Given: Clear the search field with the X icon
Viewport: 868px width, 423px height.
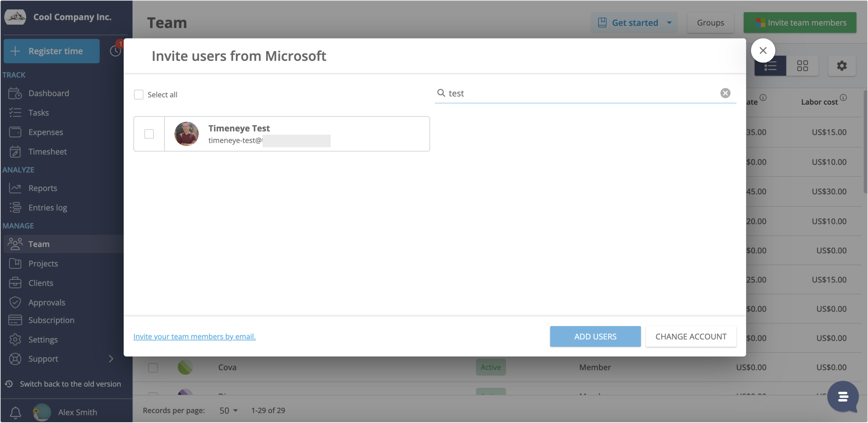Looking at the screenshot, I should (x=725, y=93).
